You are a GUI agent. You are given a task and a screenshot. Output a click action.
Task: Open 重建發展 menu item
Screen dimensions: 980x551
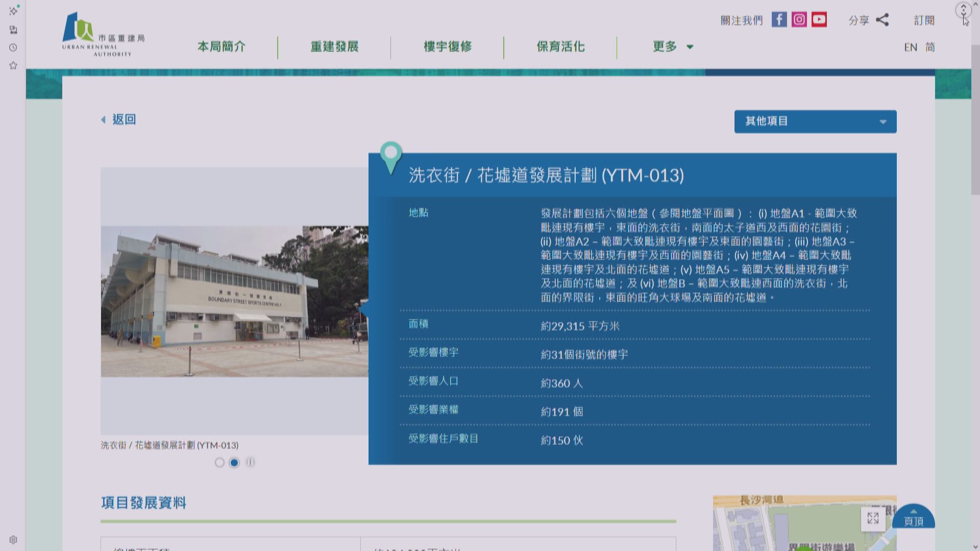[334, 47]
